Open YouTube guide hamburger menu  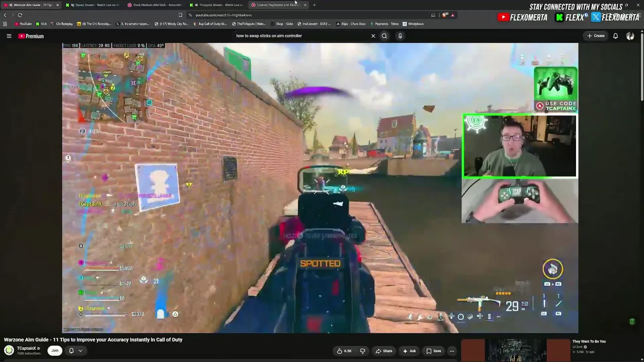(x=9, y=36)
